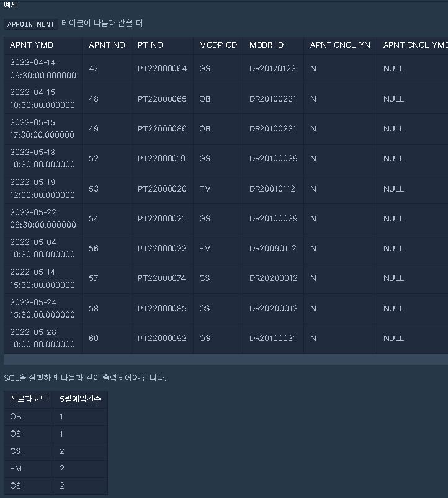Select the APNT_NO column header

107,45
